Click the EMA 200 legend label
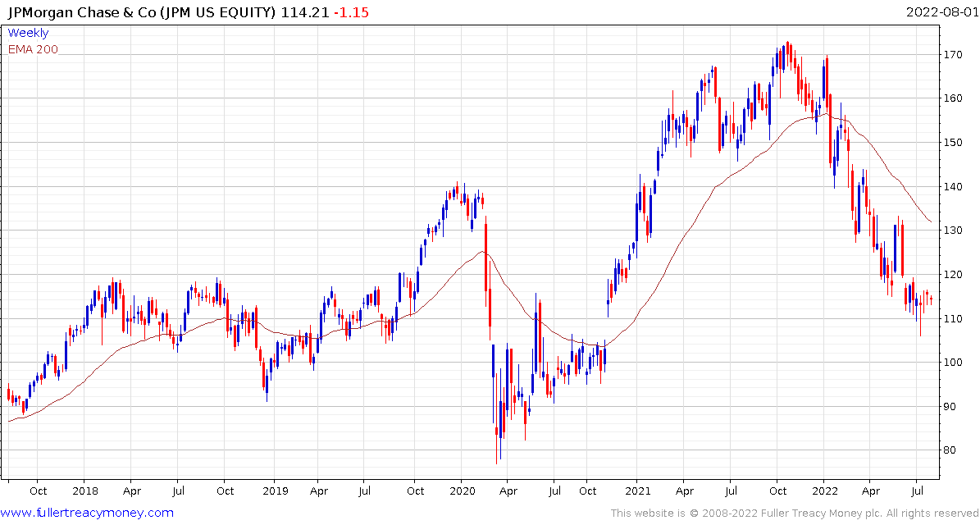Viewport: 980px width, 525px height. click(33, 49)
